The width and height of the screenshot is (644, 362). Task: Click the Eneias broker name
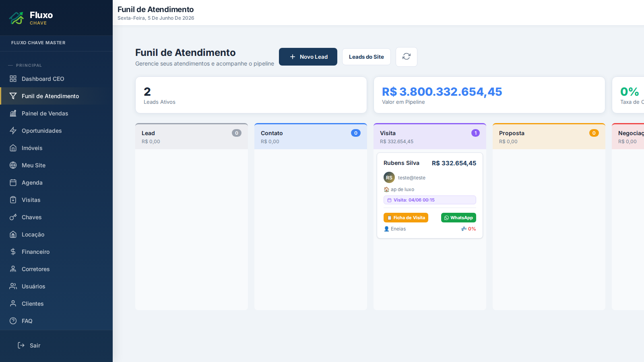(x=398, y=229)
